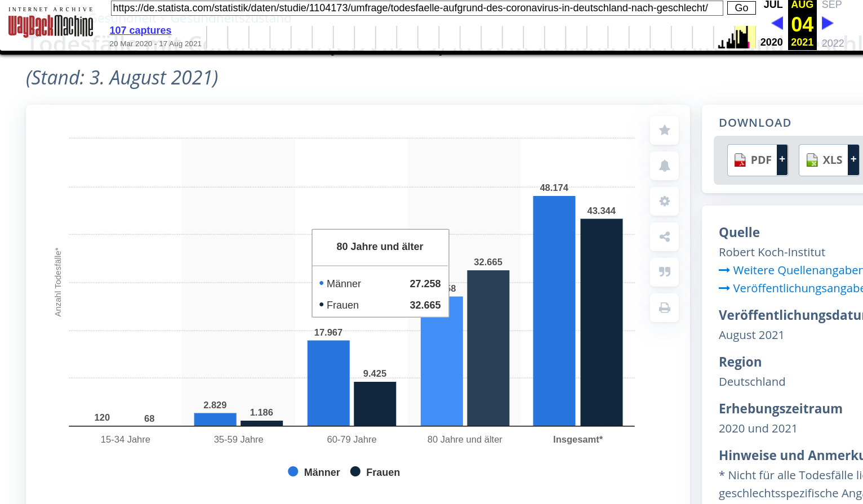Select JUL month in Wayback toolbar

(773, 5)
